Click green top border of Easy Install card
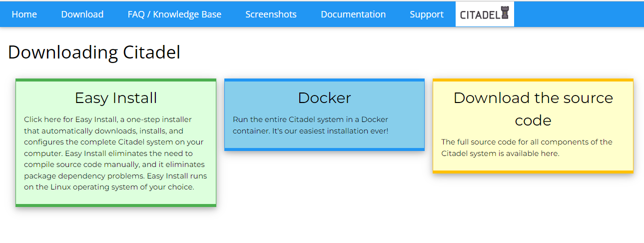Viewport: 644px width, 243px height. (116, 80)
